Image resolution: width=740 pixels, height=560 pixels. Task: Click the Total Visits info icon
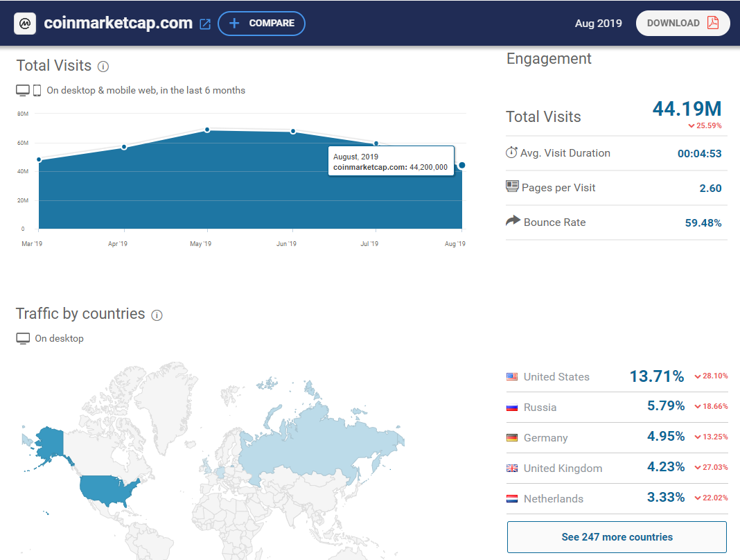103,67
